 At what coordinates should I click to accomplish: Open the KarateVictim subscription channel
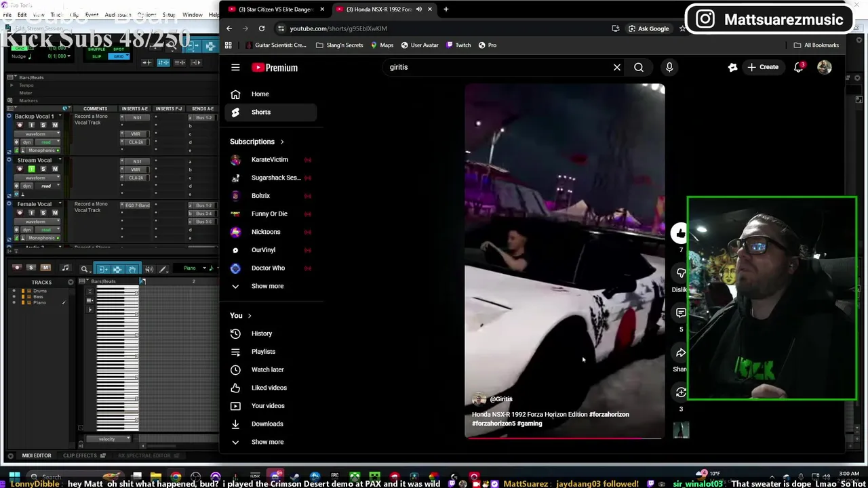pyautogui.click(x=271, y=159)
